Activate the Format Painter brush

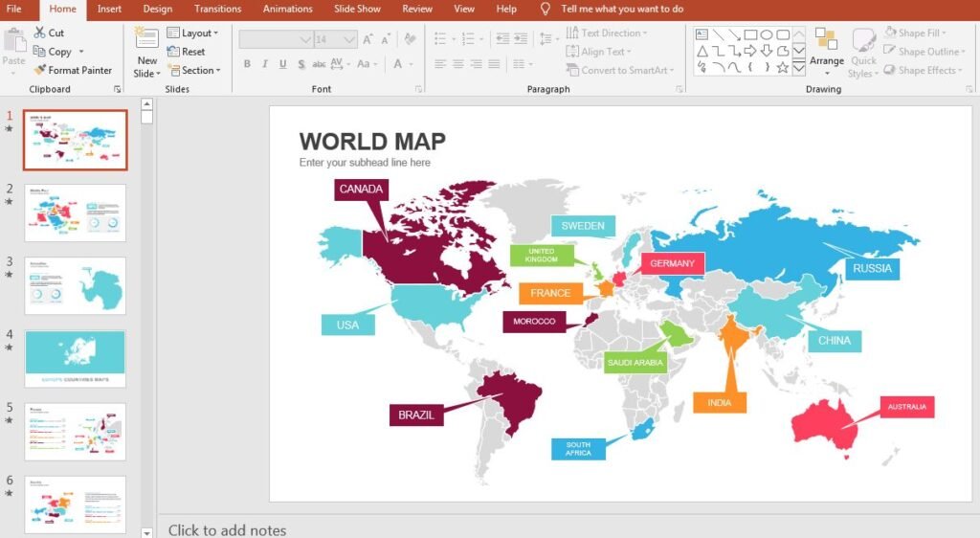pos(40,70)
